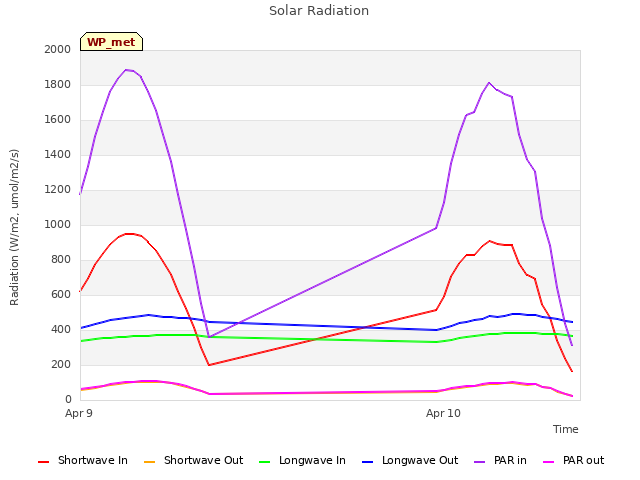Click the Longwave In legend label
The height and width of the screenshot is (480, 640).
point(312,460)
